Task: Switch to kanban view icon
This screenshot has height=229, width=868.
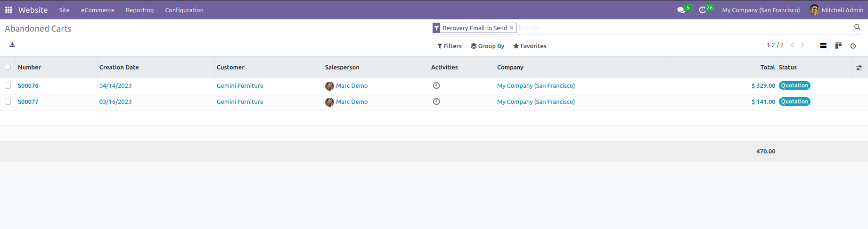Action: pyautogui.click(x=838, y=46)
